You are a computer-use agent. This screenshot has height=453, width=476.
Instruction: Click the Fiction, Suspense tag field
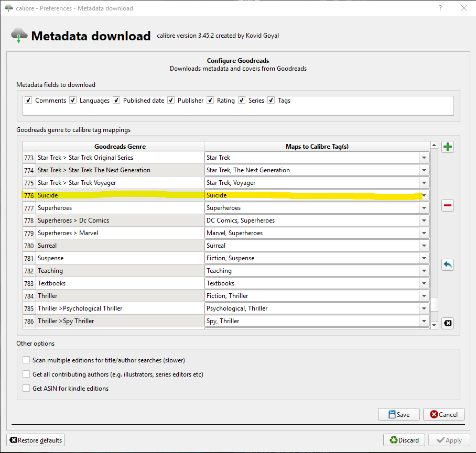[312, 258]
